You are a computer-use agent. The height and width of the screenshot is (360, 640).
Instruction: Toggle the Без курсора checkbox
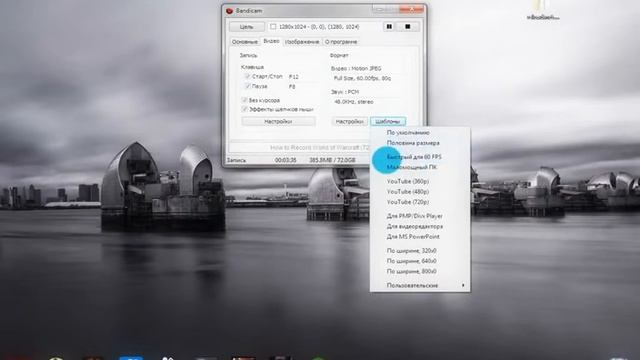point(244,100)
